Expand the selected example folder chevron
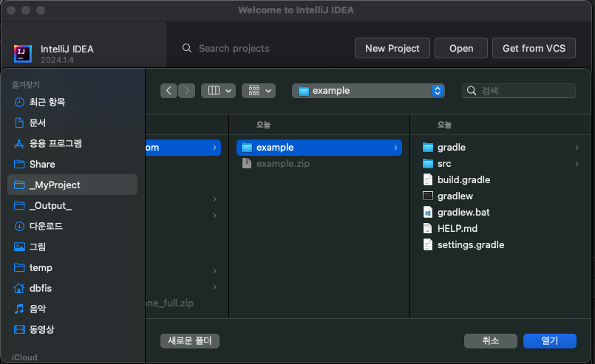Image resolution: width=595 pixels, height=364 pixels. (395, 148)
